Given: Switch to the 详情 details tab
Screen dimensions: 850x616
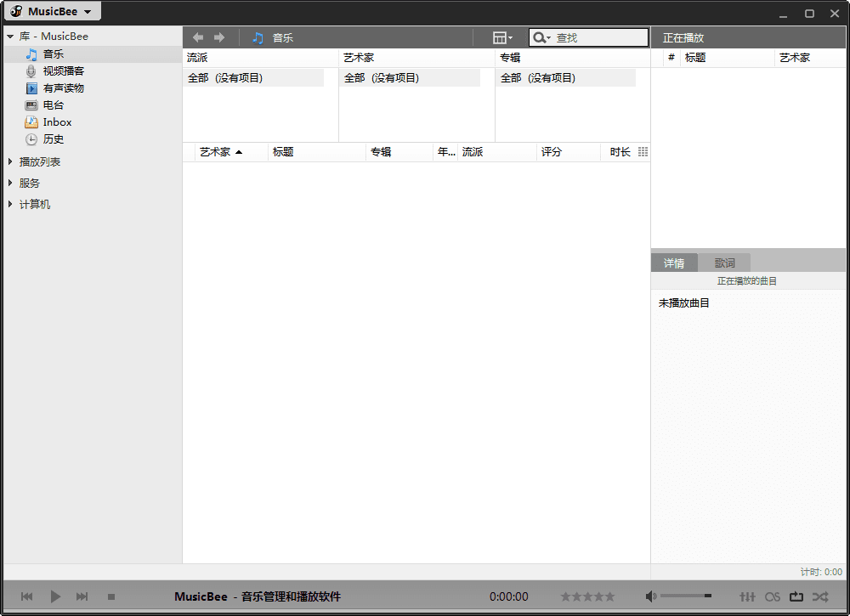Looking at the screenshot, I should pos(674,263).
